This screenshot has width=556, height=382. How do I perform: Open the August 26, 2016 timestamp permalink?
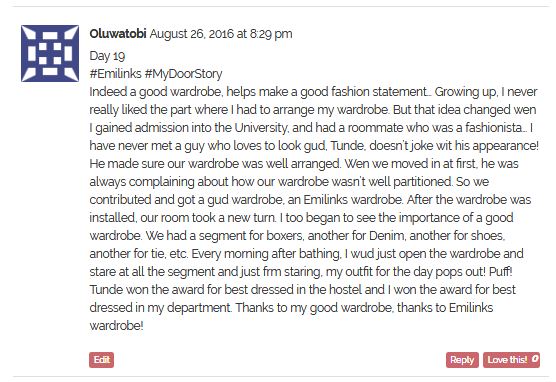[221, 34]
